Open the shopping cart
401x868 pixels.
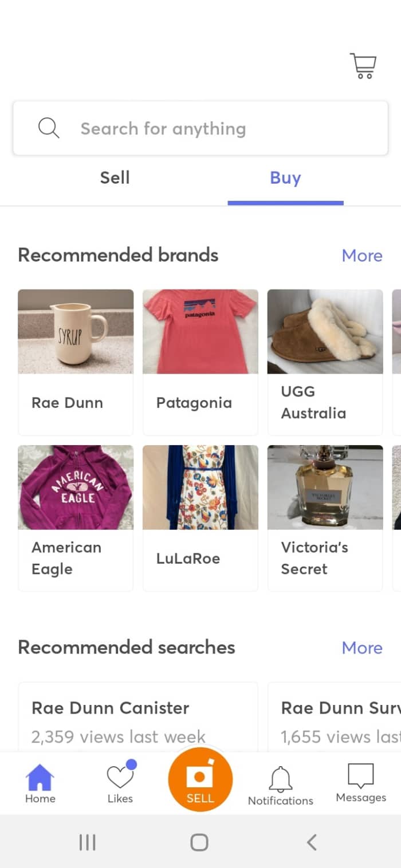pyautogui.click(x=362, y=65)
